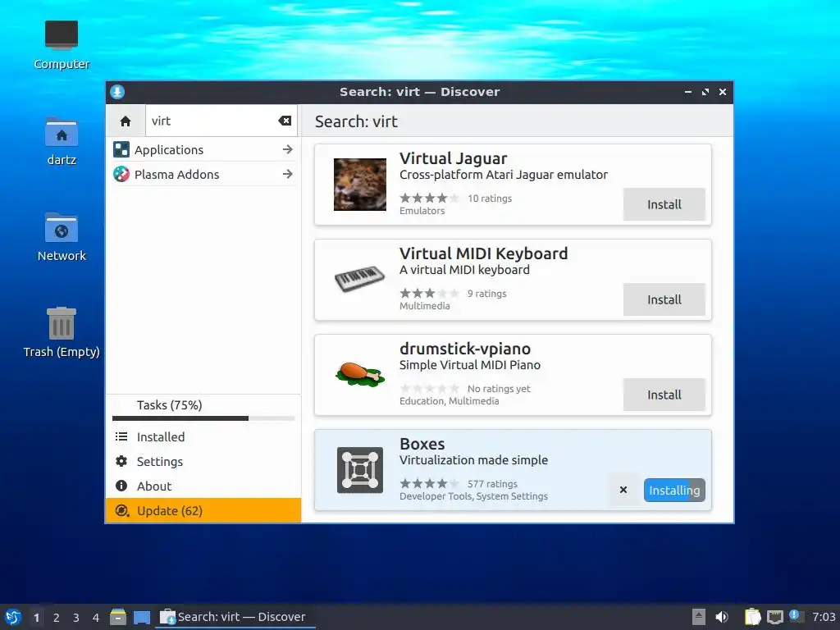
Task: Switch to virtual desktop 4
Action: coord(96,618)
